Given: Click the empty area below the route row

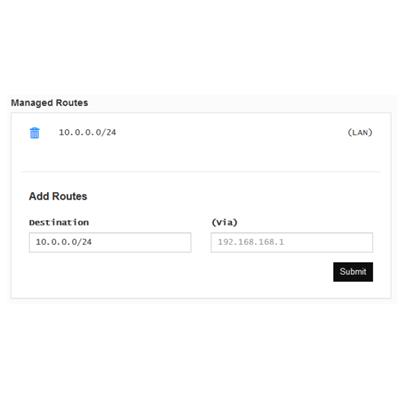Looking at the screenshot, I should (x=200, y=156).
